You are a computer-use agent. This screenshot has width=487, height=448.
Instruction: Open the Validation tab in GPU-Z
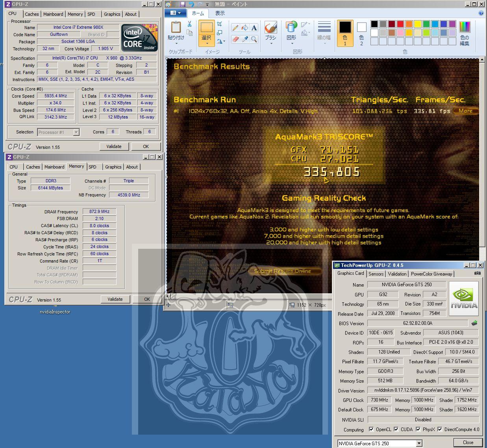click(397, 274)
